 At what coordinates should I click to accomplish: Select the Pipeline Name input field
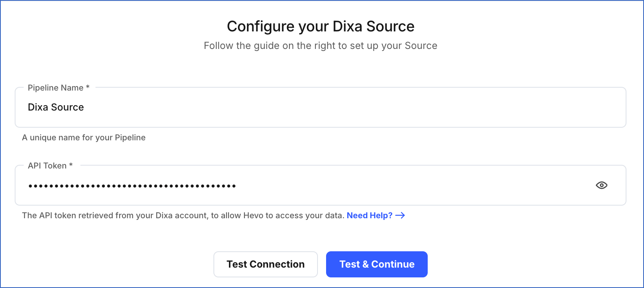click(245, 107)
